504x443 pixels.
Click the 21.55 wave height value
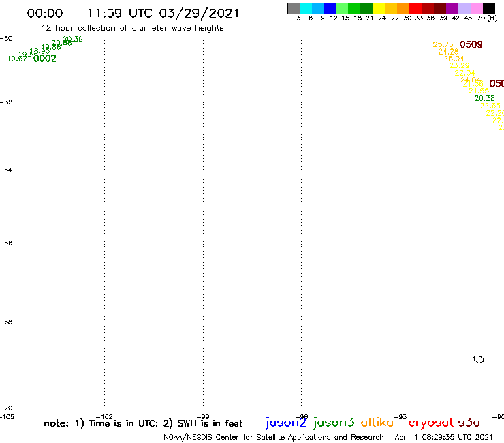(479, 91)
